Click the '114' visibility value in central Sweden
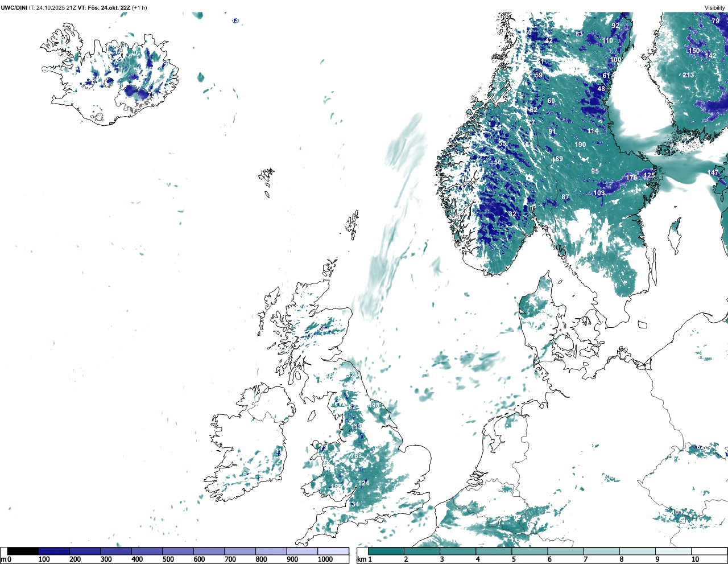This screenshot has width=728, height=564. pos(593,131)
